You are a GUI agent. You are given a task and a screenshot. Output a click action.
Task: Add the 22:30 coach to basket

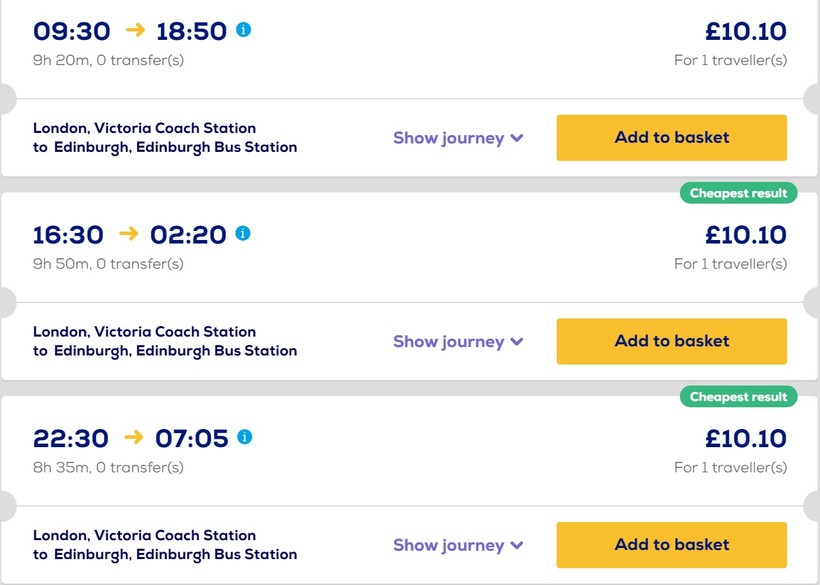[x=671, y=544]
